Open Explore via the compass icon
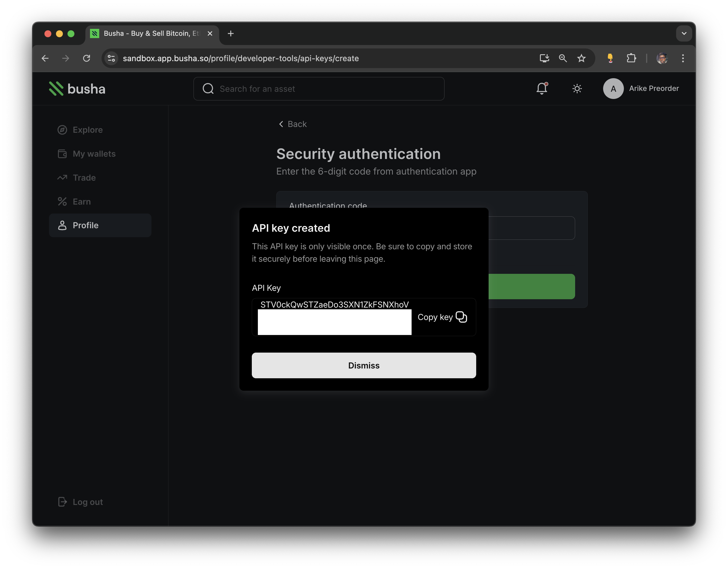 pos(62,130)
